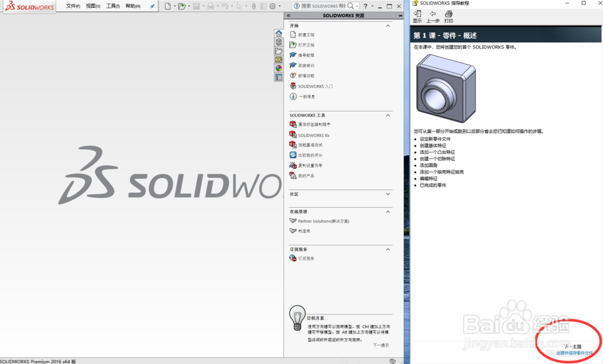603x364 pixels.
Task: Click the search magnifier icon
Action: (x=350, y=6)
